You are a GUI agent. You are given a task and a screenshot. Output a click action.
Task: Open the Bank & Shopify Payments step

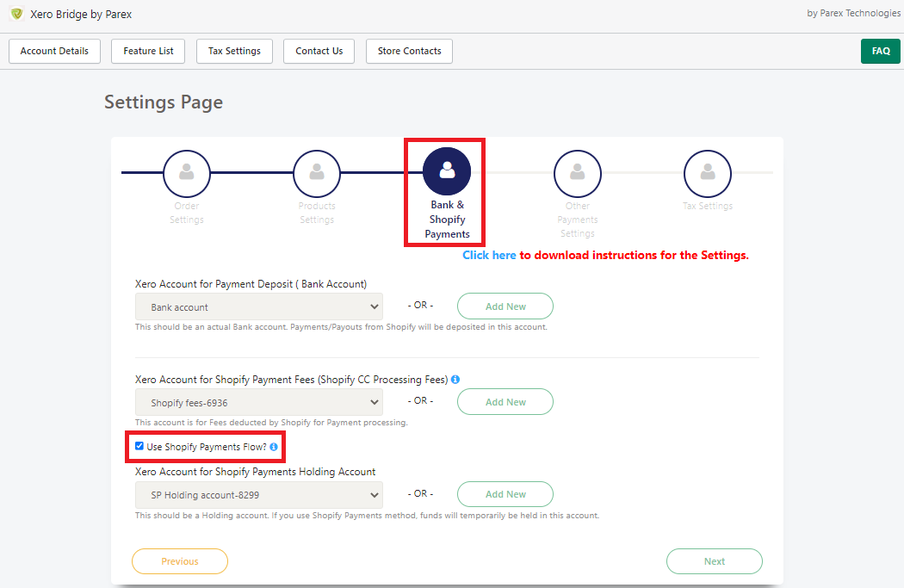coord(446,173)
